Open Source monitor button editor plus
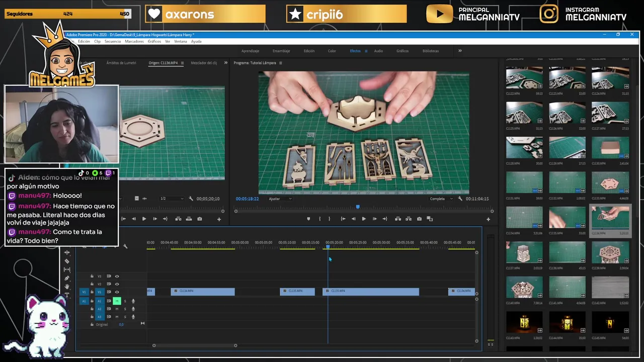Screen dimensions: 644x362 click(x=219, y=219)
